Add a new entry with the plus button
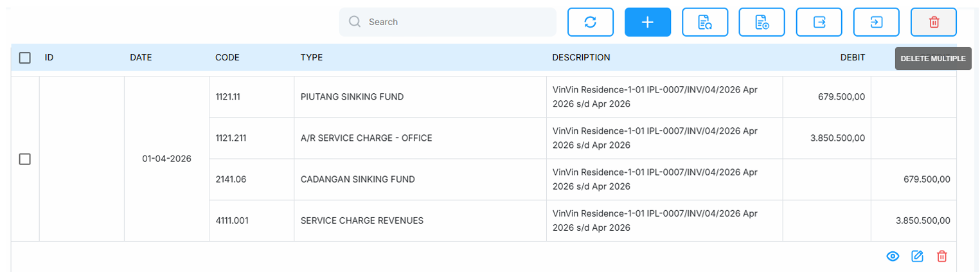 coord(648,22)
